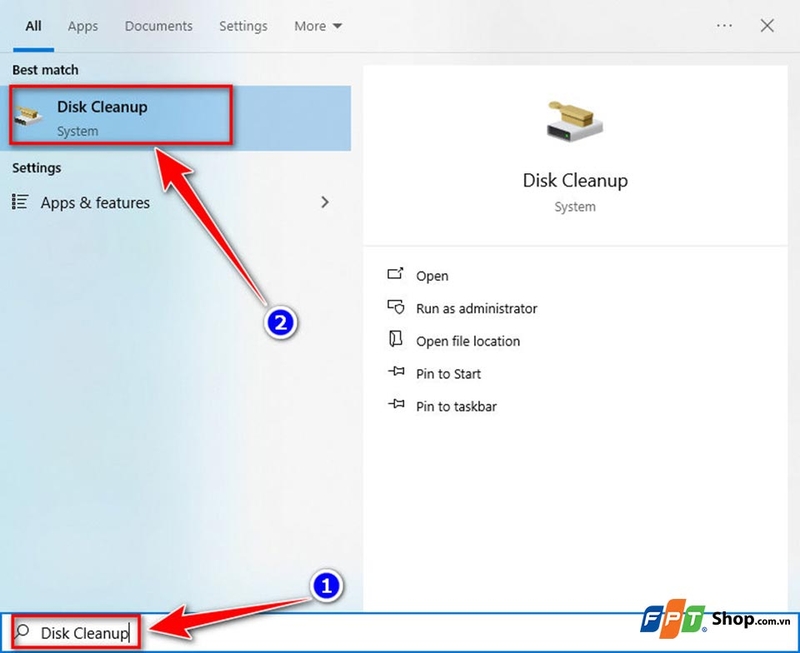Click the Best match heading
800x653 pixels.
click(45, 70)
